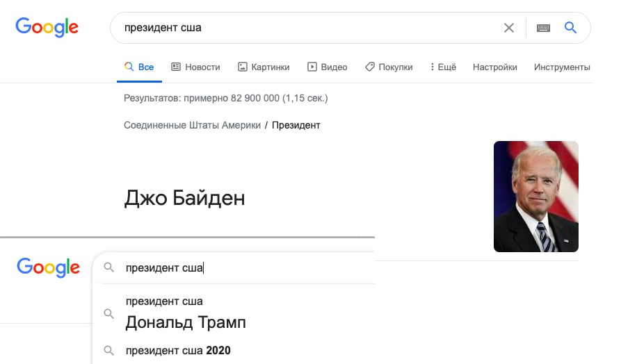Screen dimensions: 621x364
Task: Expand the Ещё menu
Action: coord(443,67)
